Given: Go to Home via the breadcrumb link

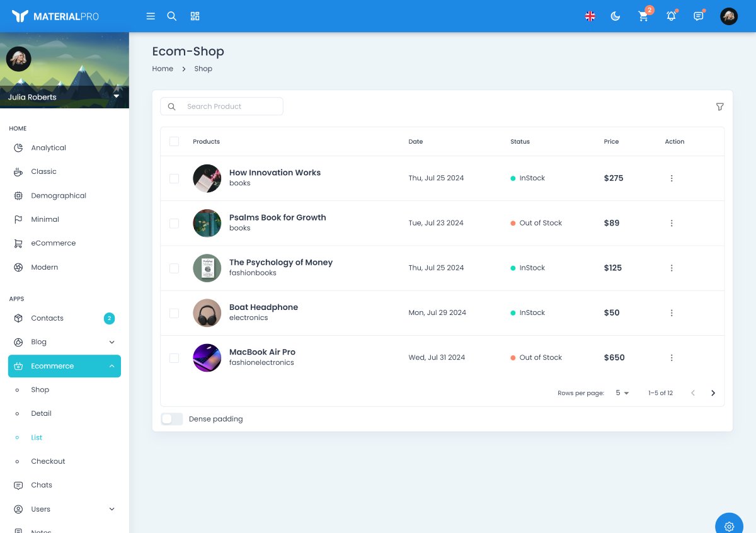Looking at the screenshot, I should pos(163,68).
